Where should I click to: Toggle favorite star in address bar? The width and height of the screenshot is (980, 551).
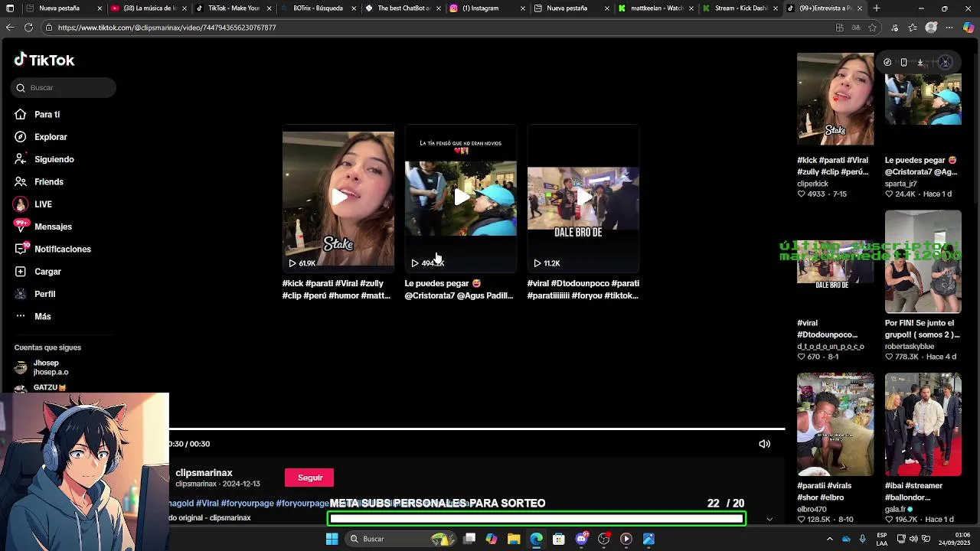point(873,28)
